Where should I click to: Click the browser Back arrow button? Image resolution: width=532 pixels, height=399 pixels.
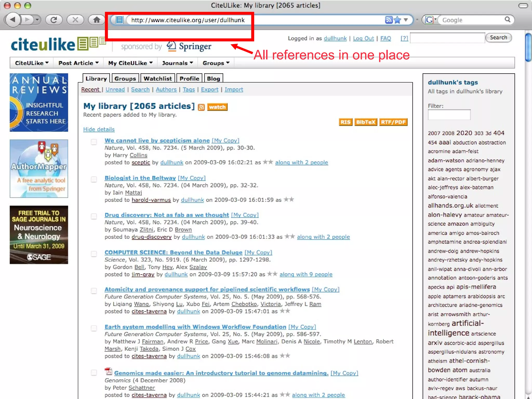[x=12, y=20]
